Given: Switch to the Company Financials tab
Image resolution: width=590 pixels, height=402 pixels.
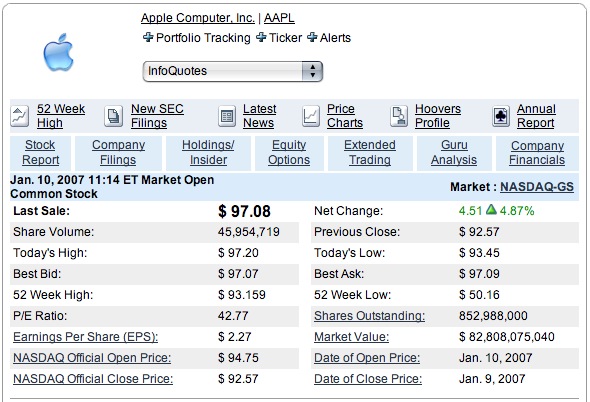Looking at the screenshot, I should 537,153.
